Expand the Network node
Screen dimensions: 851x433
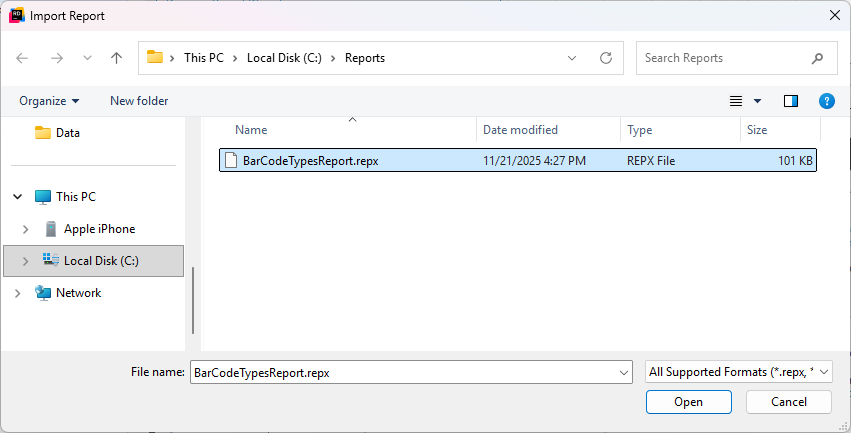17,293
